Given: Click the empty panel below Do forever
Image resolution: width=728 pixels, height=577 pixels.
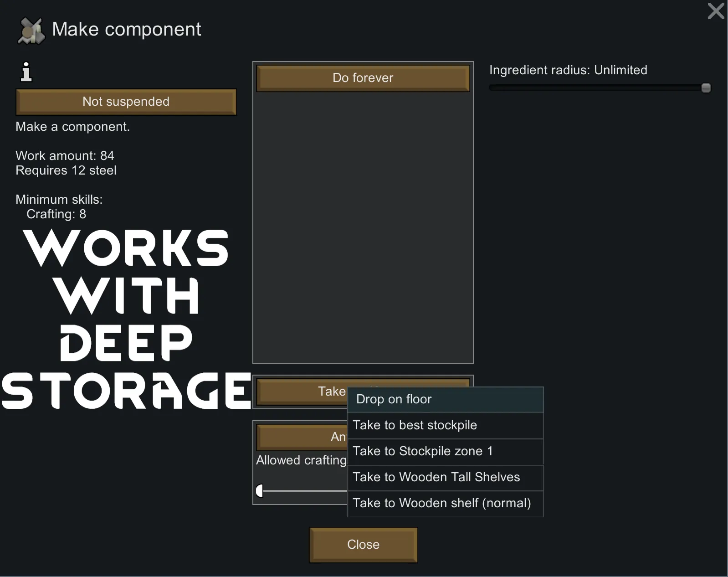Looking at the screenshot, I should [363, 228].
